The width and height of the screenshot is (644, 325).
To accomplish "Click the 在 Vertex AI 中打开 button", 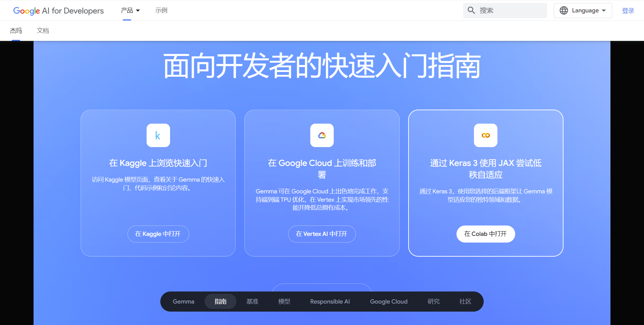I will (322, 234).
